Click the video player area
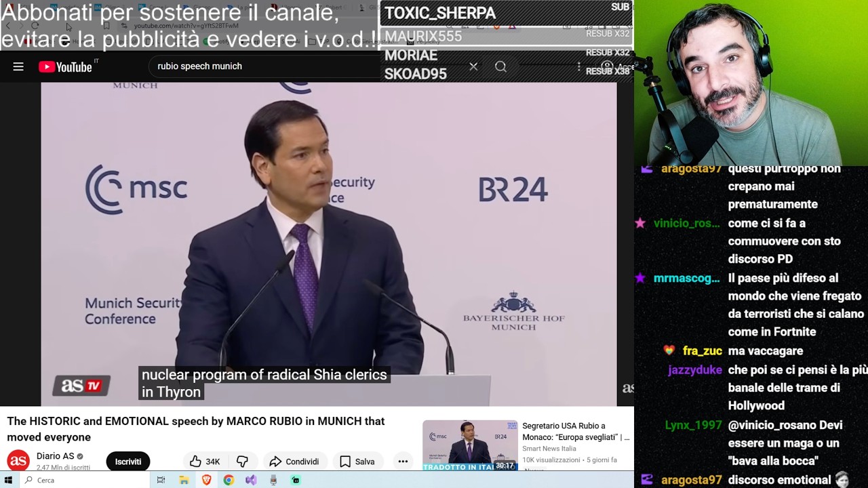Viewport: 868px width, 488px height. click(x=329, y=244)
